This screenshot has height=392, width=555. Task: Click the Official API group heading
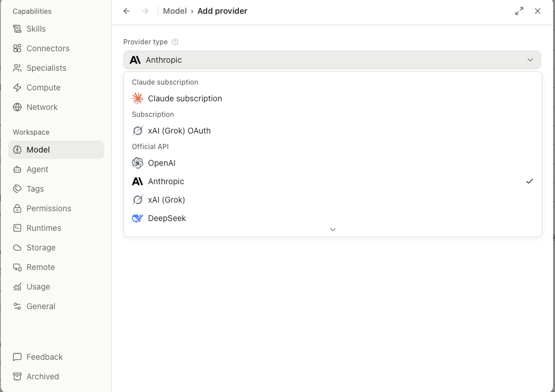tap(150, 146)
